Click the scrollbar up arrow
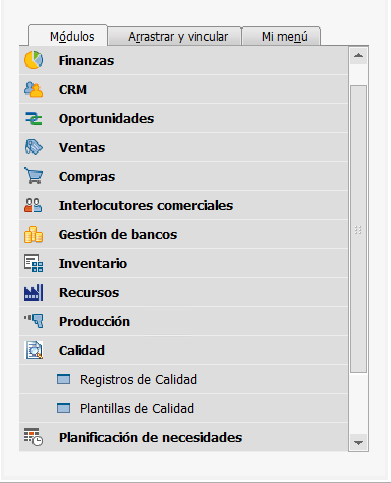This screenshot has width=391, height=483. [x=358, y=55]
